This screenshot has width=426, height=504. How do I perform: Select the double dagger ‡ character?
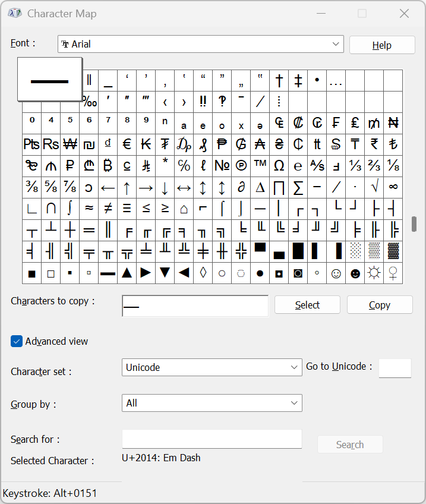pos(298,80)
